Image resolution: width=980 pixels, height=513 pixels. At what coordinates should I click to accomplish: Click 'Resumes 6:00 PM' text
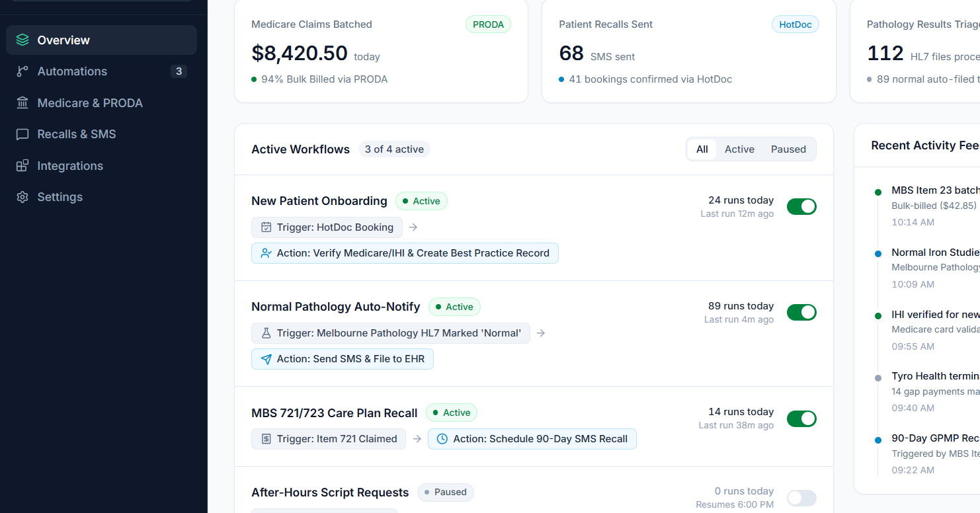[735, 504]
